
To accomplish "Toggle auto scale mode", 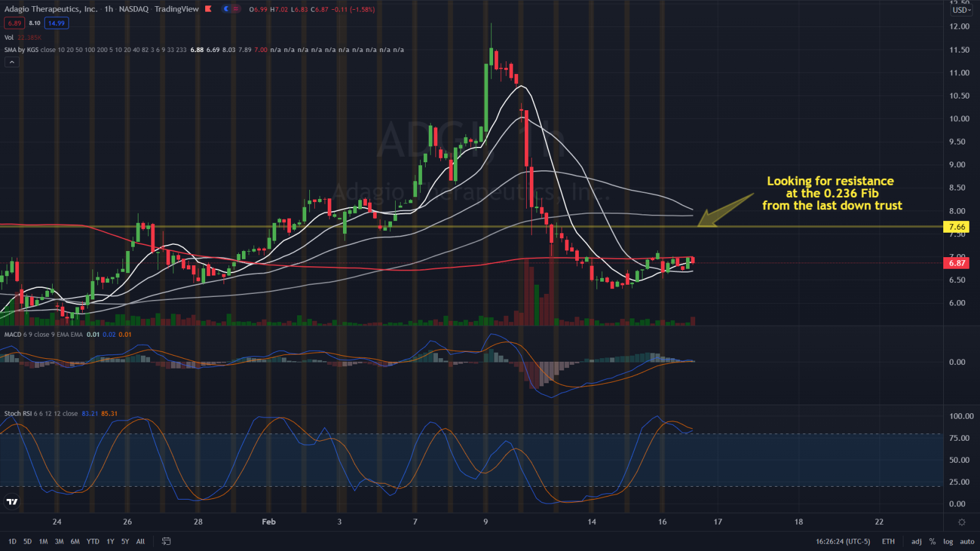I will point(967,541).
